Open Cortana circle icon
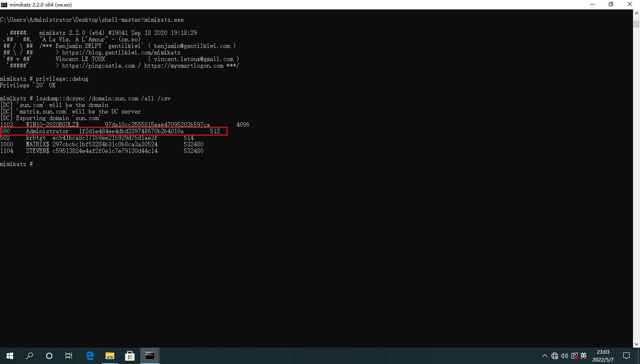Image resolution: width=640 pixels, height=364 pixels. tap(49, 356)
